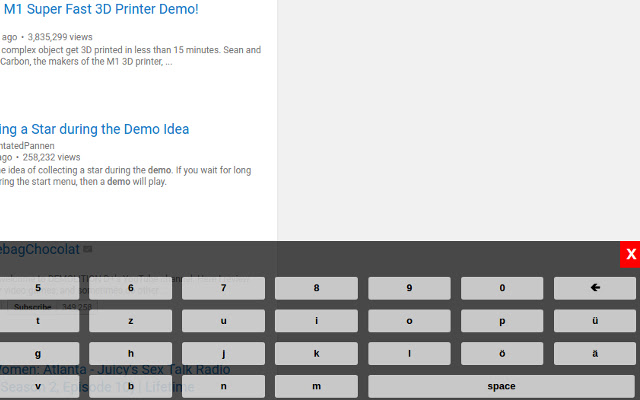Tap the ü key on keyboard

tap(595, 321)
